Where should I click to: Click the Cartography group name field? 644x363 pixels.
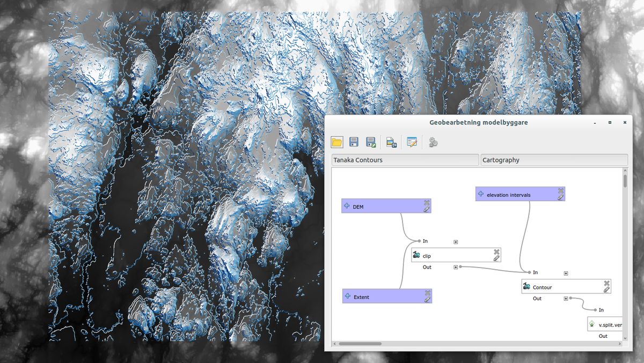click(x=554, y=160)
